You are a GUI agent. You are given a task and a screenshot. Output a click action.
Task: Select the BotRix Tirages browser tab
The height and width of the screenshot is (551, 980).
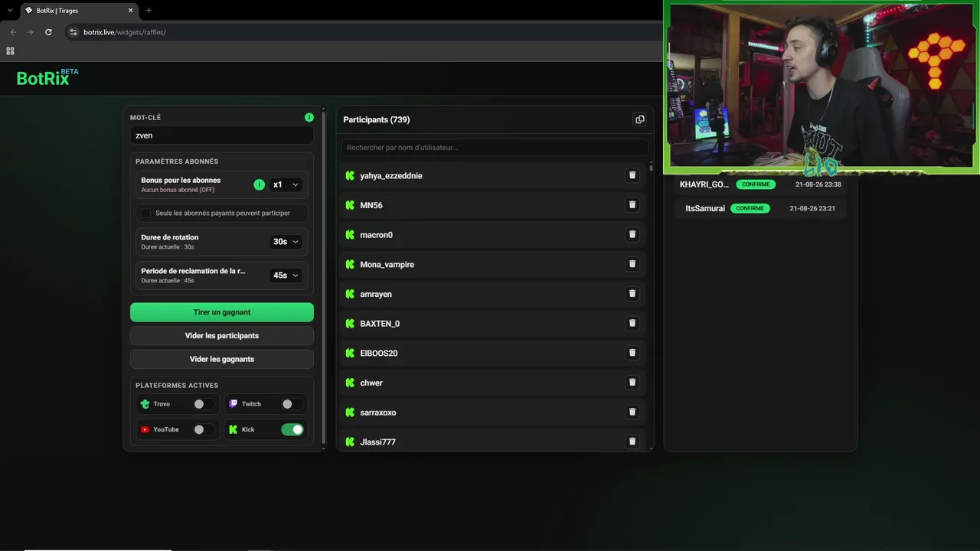click(x=78, y=11)
